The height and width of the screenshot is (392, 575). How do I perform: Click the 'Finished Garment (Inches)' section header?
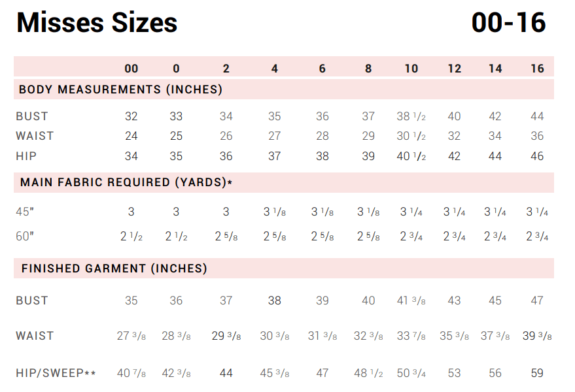(x=114, y=269)
